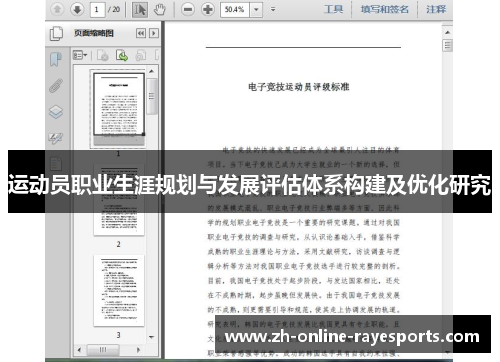Open thumbnail options menu dropdown
The width and height of the screenshot is (500, 362).
(80, 55)
